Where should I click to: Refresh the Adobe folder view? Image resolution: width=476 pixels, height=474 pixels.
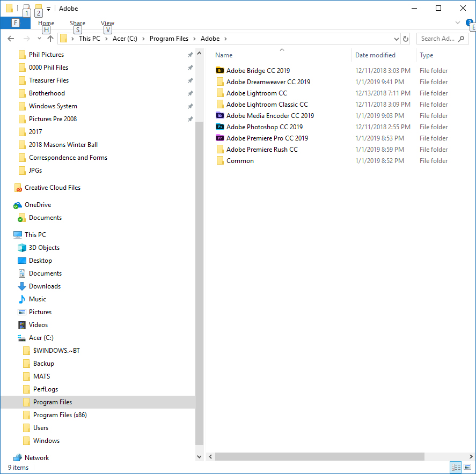click(405, 39)
